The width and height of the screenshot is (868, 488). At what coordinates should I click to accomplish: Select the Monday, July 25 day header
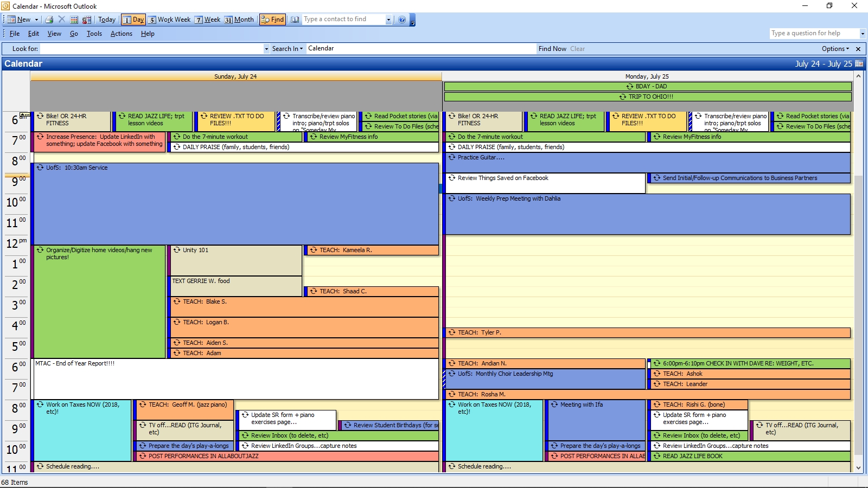(x=647, y=76)
